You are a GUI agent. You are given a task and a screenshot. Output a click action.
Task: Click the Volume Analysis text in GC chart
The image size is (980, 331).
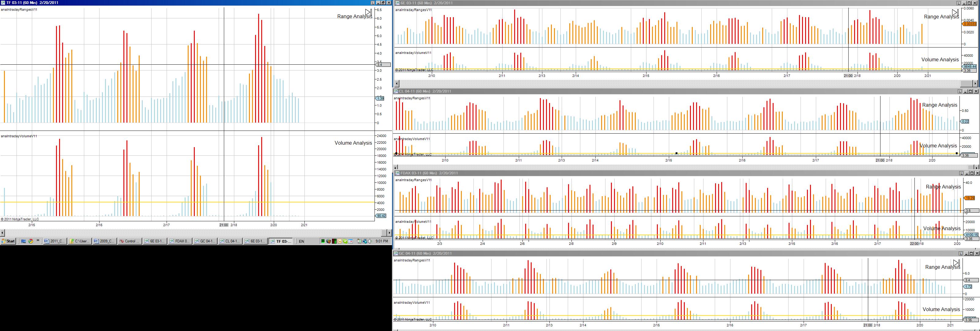[x=941, y=309]
